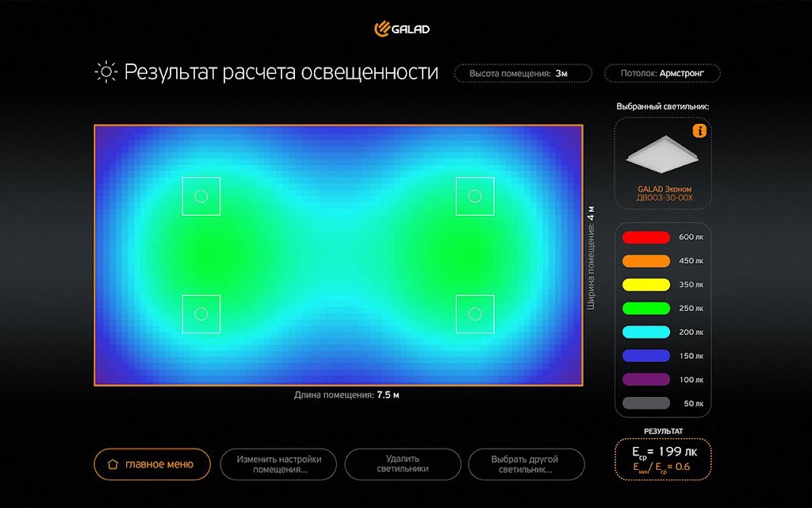Viewport: 812px width, 508px height.
Task: Click the Потолок Армстронг field
Action: pyautogui.click(x=662, y=73)
